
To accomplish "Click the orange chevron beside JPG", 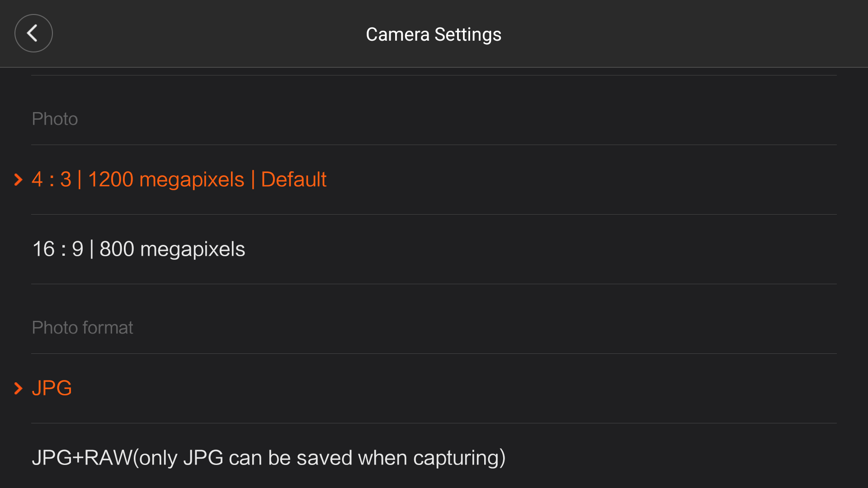I will (x=18, y=389).
